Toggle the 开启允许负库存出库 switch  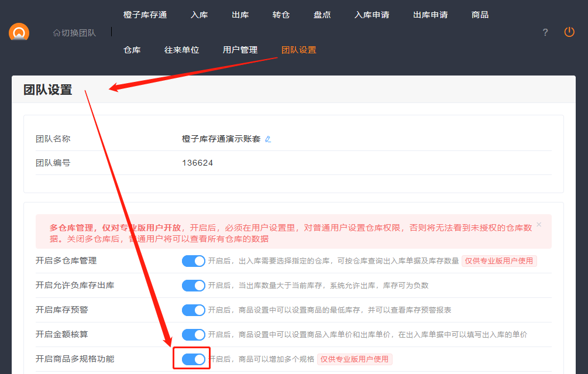click(194, 286)
